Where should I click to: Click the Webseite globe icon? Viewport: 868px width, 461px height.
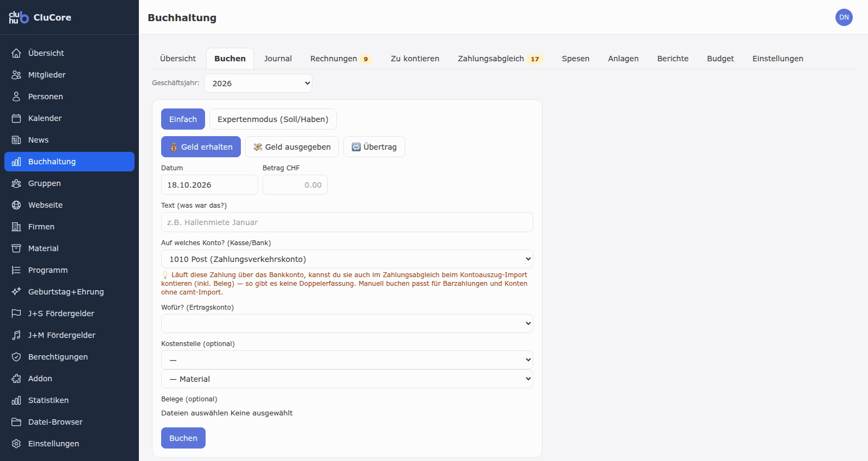16,205
